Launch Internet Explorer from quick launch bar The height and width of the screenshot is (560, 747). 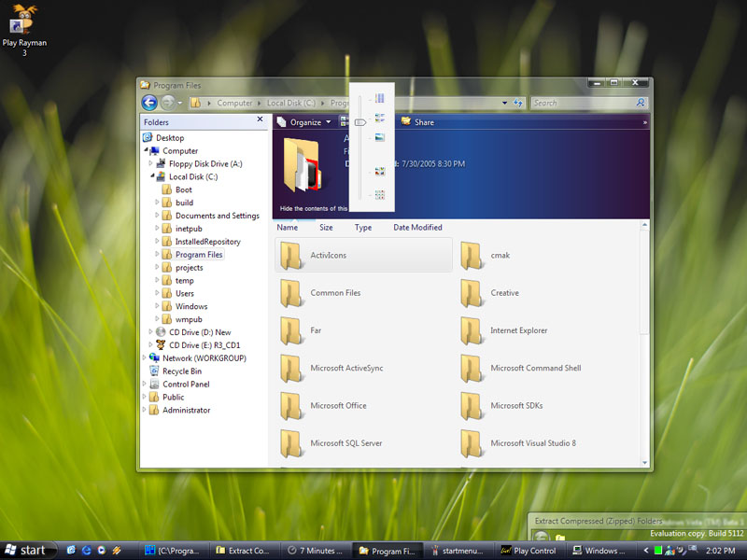tap(86, 550)
